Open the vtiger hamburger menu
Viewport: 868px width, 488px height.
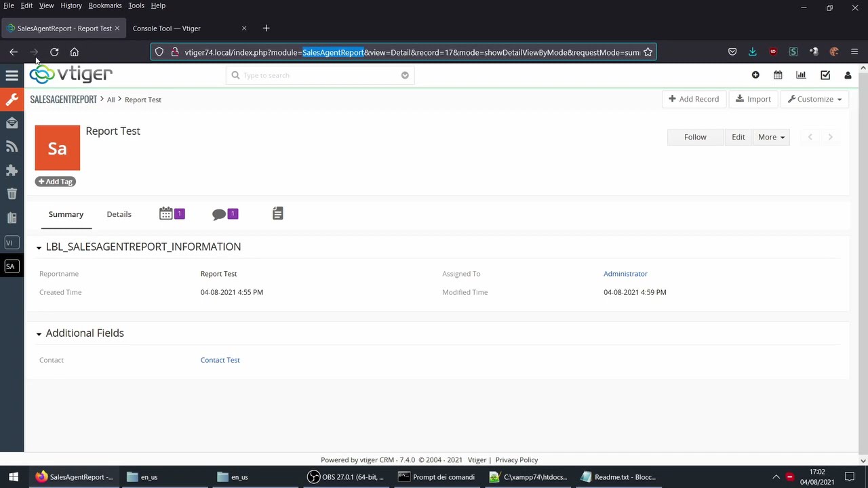tap(12, 75)
